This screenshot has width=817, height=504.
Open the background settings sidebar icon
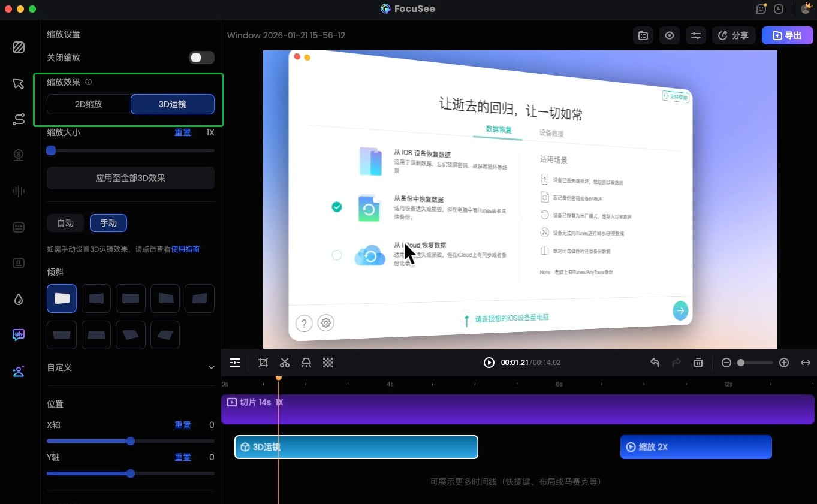coord(19,47)
